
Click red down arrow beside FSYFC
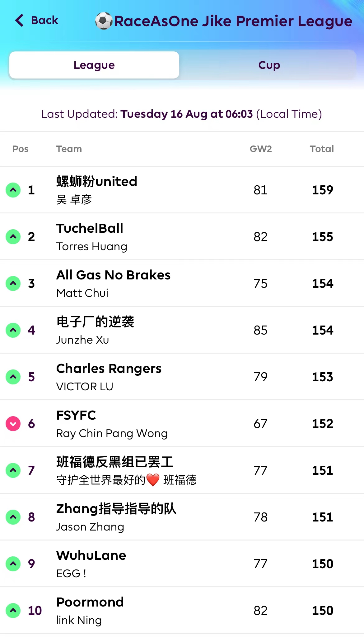tap(13, 424)
